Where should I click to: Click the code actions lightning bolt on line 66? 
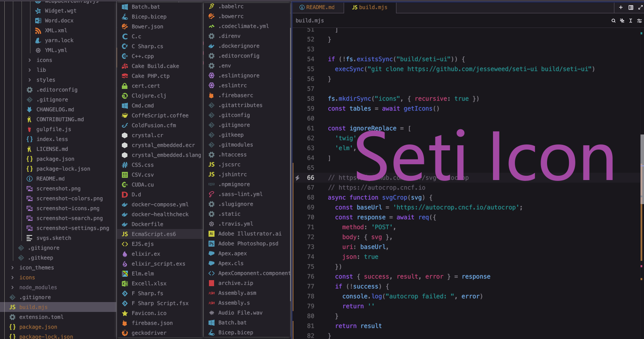click(x=297, y=178)
